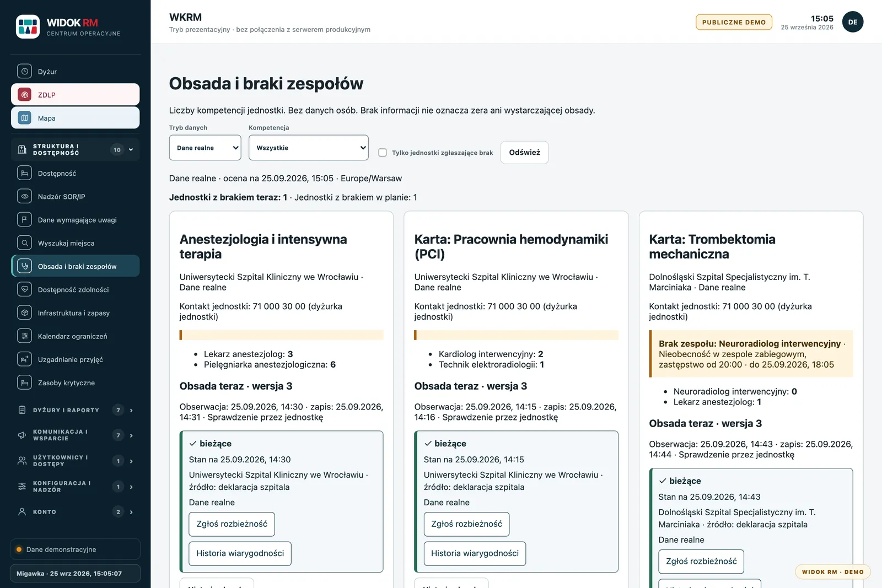Expand the Konto section
Viewport: 882px width, 588px height.
pyautogui.click(x=75, y=512)
